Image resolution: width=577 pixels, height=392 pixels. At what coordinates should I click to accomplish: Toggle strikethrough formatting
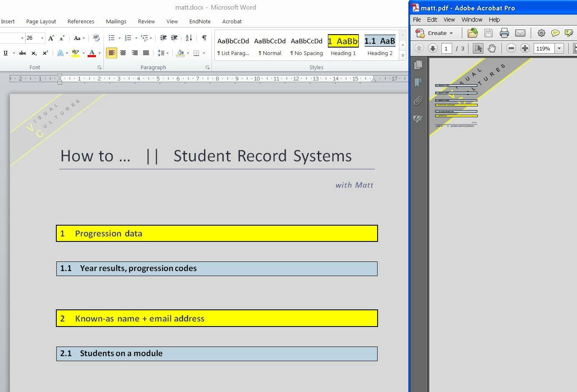click(x=23, y=53)
